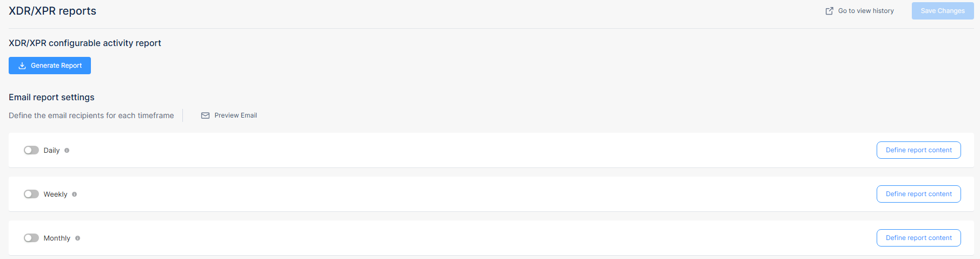The image size is (980, 259).
Task: Follow the Go to view history link
Action: point(866,11)
